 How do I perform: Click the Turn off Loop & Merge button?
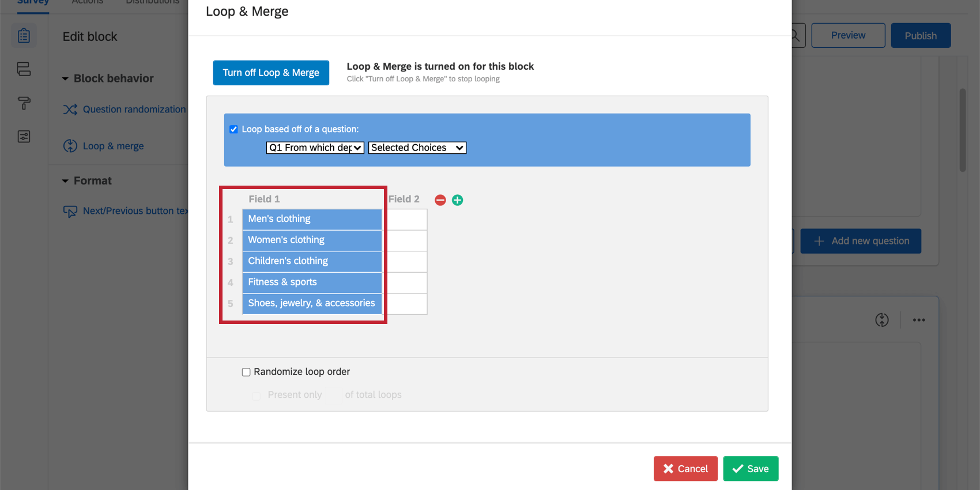tap(271, 73)
